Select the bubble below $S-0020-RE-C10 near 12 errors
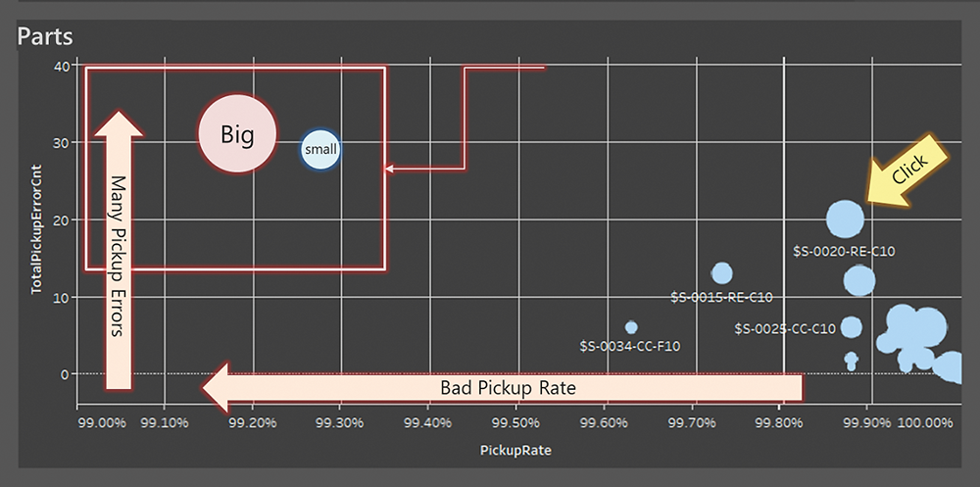980x487 pixels. coord(859,280)
